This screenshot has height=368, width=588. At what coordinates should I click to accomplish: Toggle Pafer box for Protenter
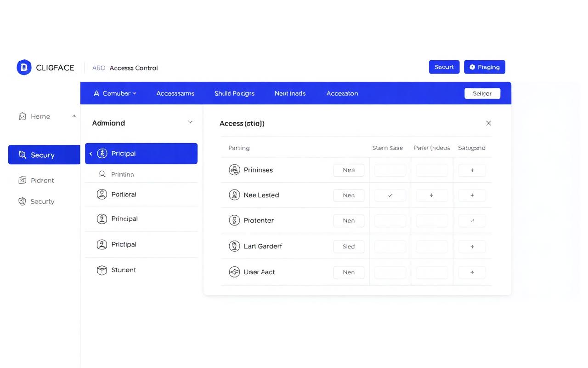click(x=432, y=221)
